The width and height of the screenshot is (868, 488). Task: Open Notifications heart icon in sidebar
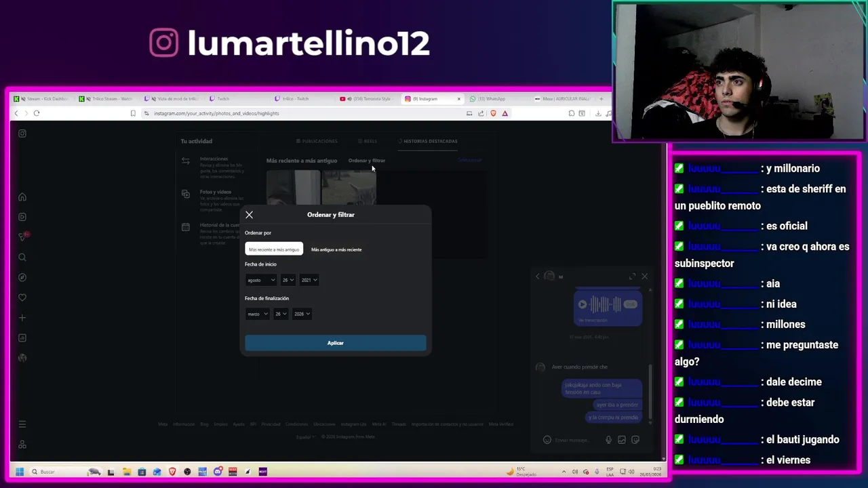22,298
